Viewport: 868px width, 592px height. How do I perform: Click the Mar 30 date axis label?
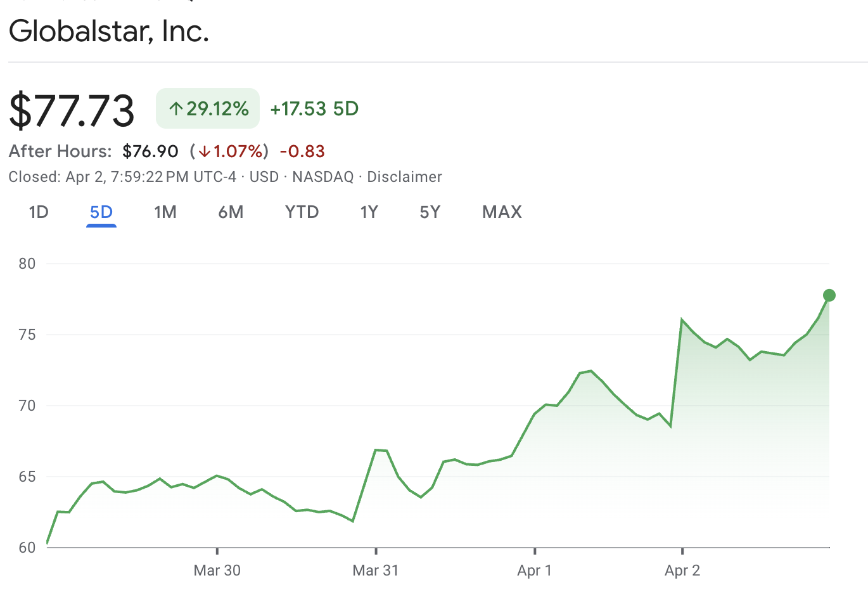click(217, 570)
